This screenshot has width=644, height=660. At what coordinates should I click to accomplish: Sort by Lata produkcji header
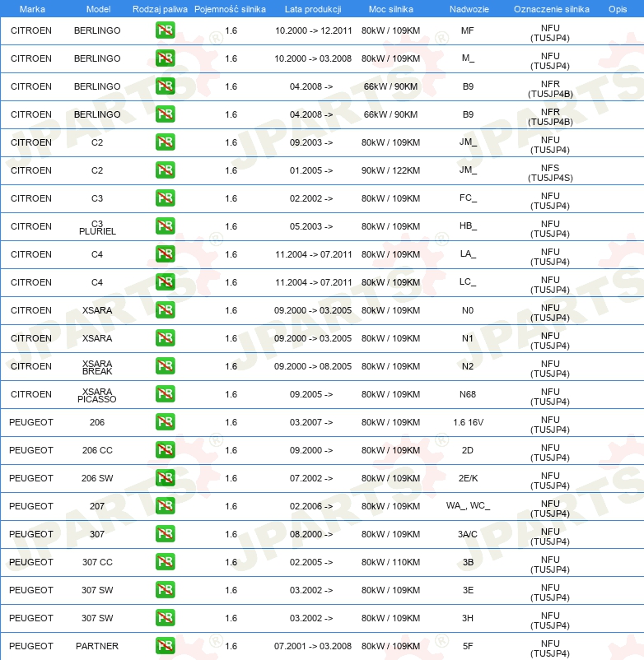(313, 9)
